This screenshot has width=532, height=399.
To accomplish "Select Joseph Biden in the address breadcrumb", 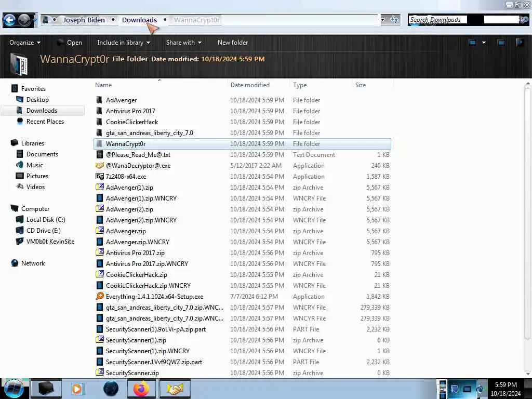I will 84,20.
